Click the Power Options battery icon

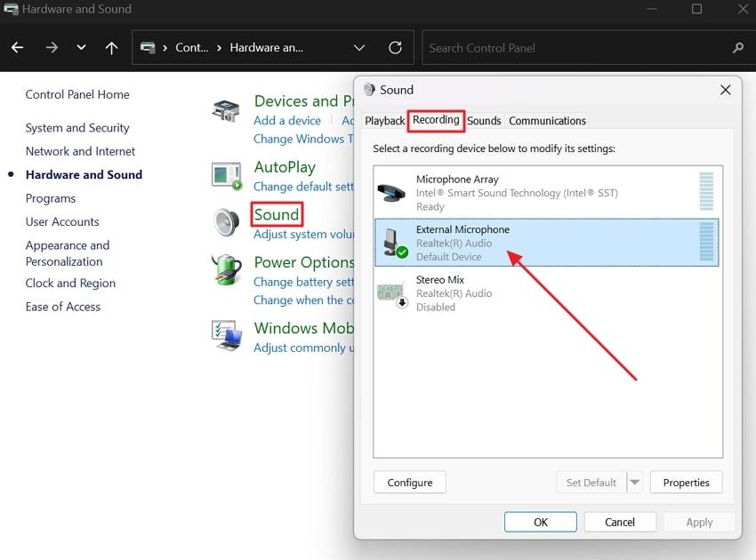[x=227, y=270]
